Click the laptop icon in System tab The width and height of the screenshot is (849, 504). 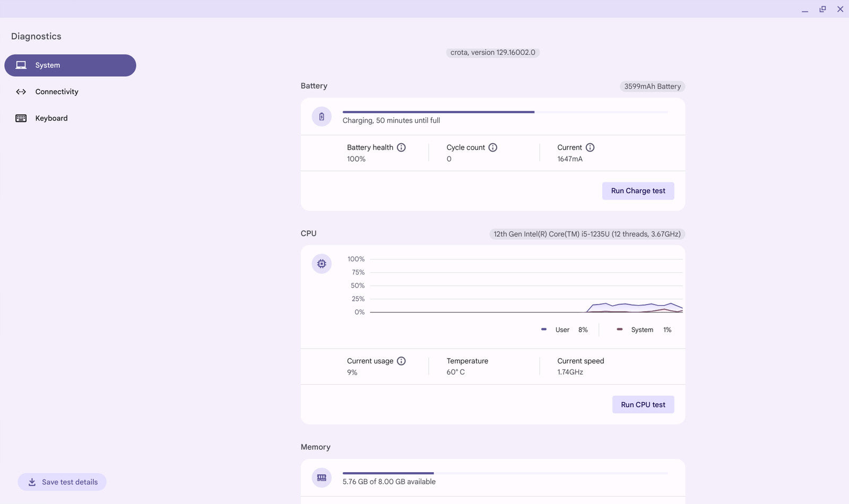point(21,65)
